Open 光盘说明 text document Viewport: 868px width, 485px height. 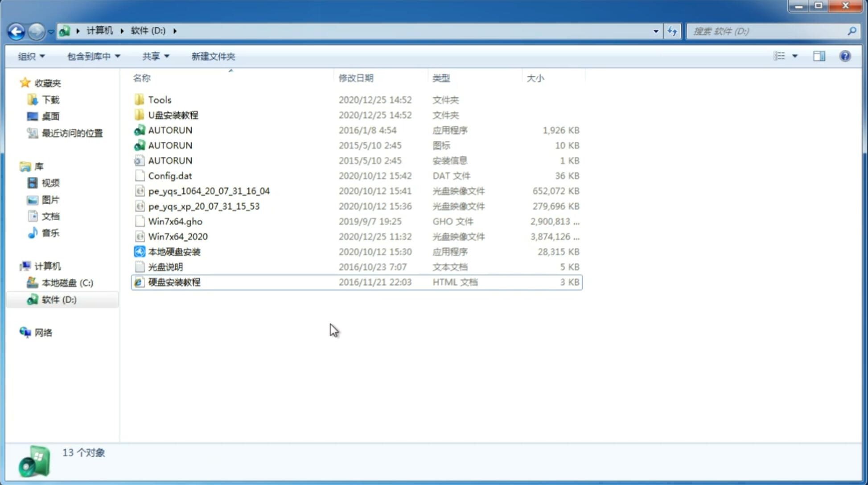pos(165,266)
